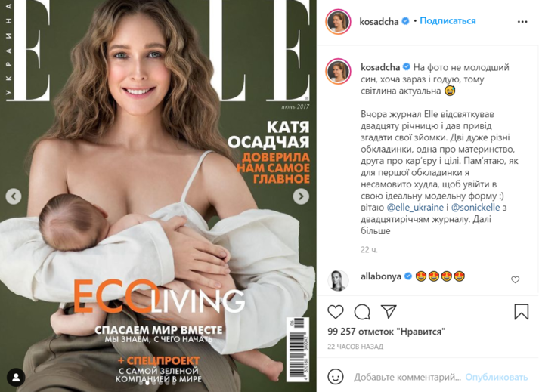539x392 pixels.
Task: View the 99 257 likes list
Action: coord(386,332)
